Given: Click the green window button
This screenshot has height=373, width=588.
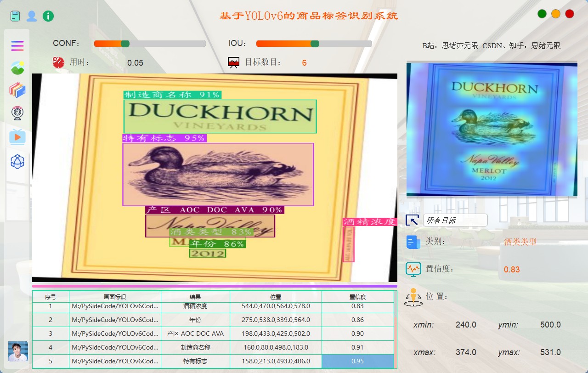Looking at the screenshot, I should click(x=542, y=14).
